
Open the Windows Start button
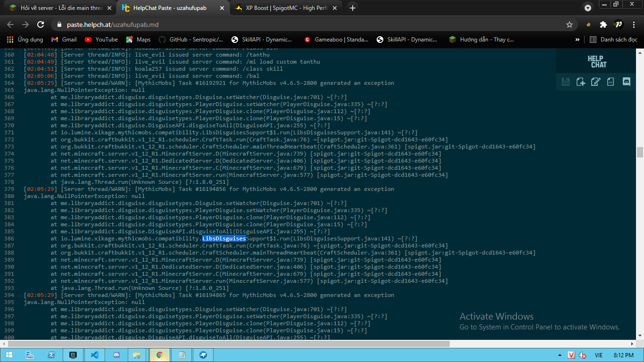point(9,355)
